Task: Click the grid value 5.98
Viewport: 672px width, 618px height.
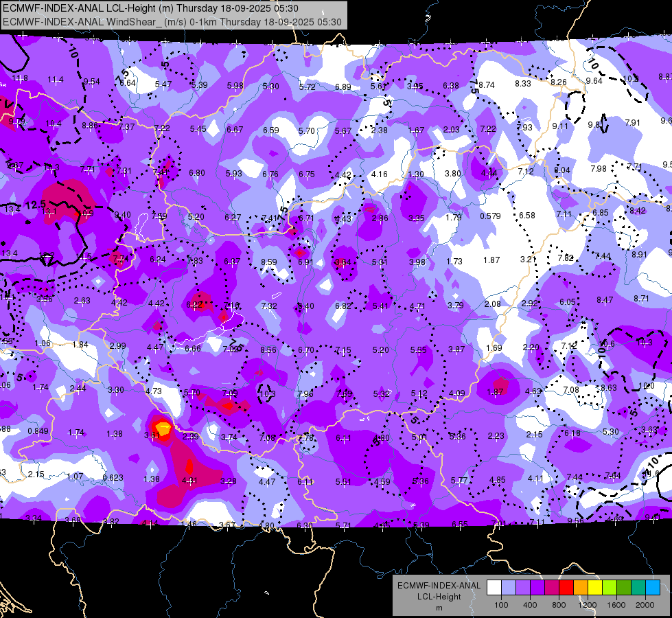Action: (x=235, y=85)
